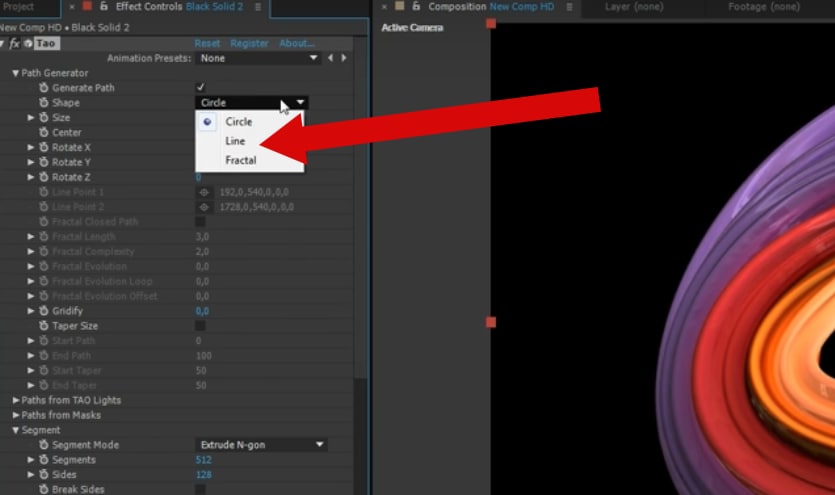Collapse the Tao effect twirl arrow
Viewport: 835px width, 495px height.
(3, 44)
